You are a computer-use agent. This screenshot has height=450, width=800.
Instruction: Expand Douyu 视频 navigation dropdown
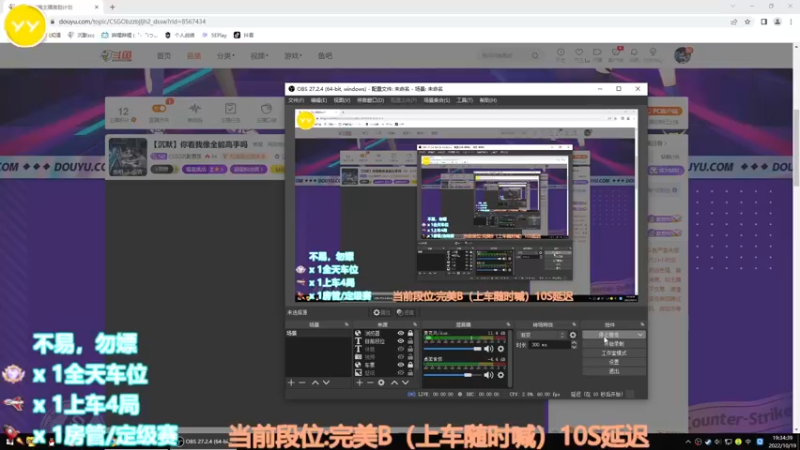(259, 56)
